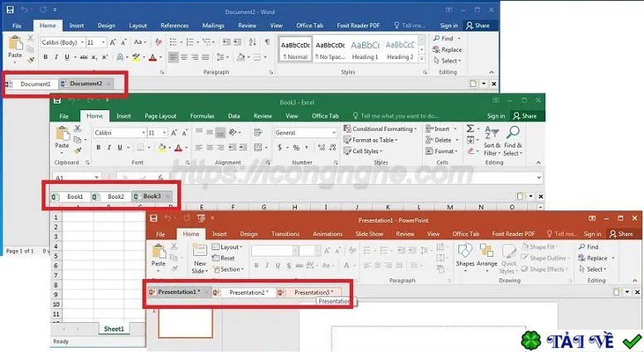The width and height of the screenshot is (644, 352).
Task: Click Sign in in Word
Action: coord(448,26)
